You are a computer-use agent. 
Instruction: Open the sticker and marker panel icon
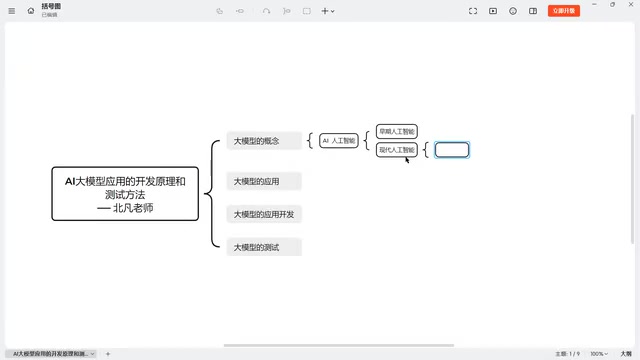(x=513, y=11)
